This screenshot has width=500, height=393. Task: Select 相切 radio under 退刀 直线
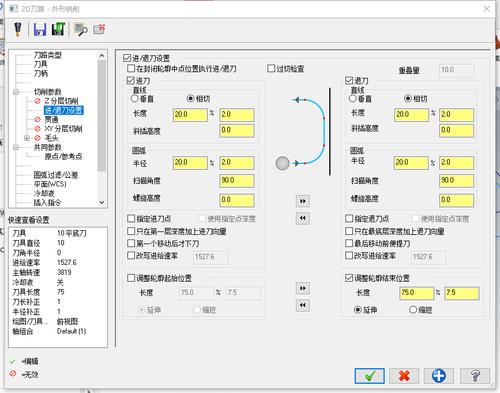pyautogui.click(x=408, y=99)
